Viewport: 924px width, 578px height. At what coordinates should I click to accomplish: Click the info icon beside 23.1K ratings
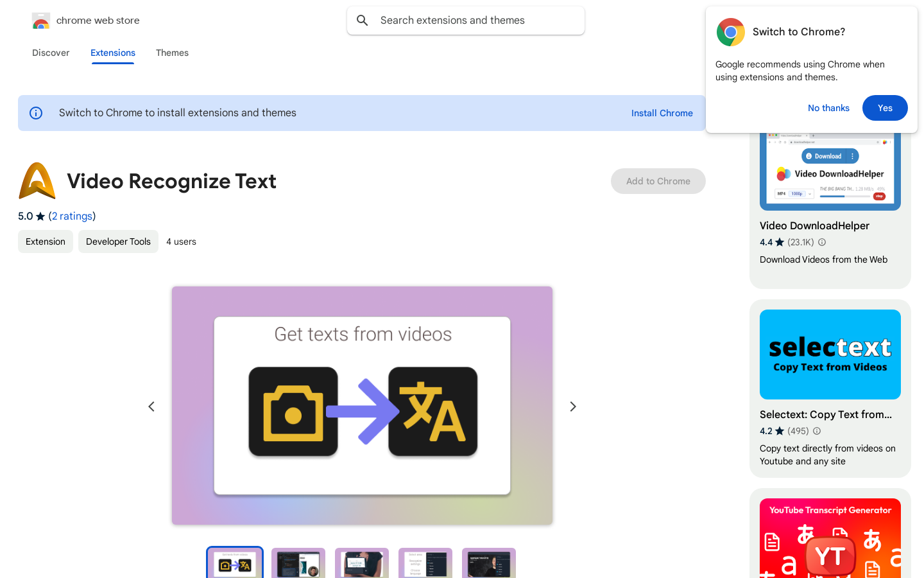[822, 242]
